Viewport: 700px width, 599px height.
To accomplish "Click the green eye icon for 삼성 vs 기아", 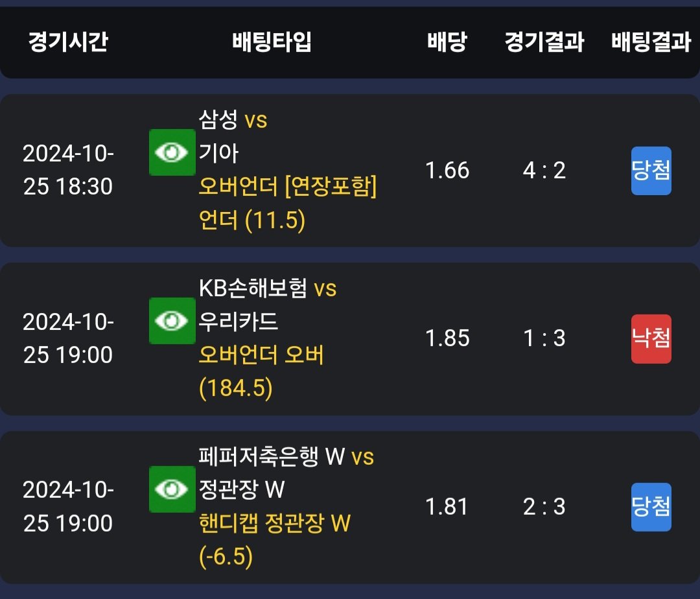I will point(172,152).
